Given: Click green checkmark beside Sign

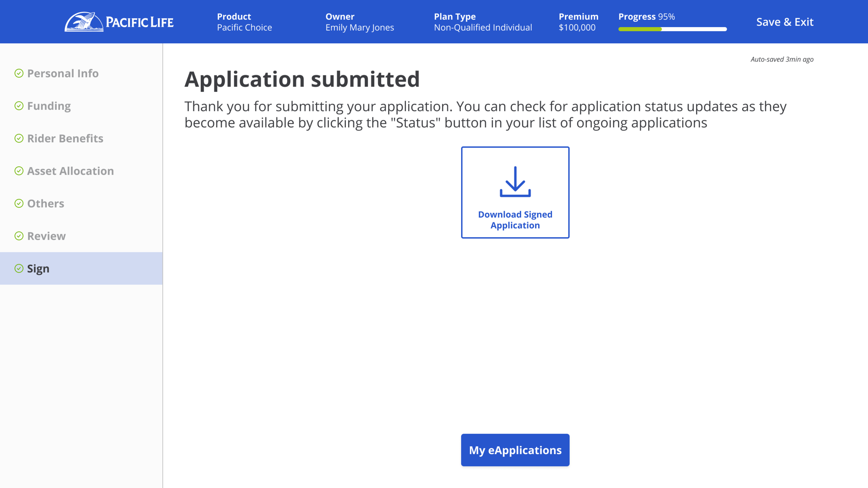Looking at the screenshot, I should click(x=19, y=269).
